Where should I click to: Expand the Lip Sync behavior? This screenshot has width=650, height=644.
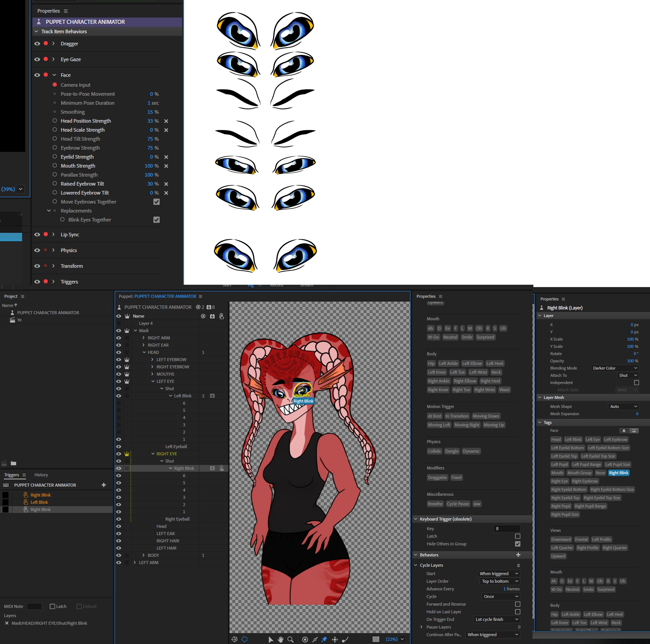click(54, 234)
